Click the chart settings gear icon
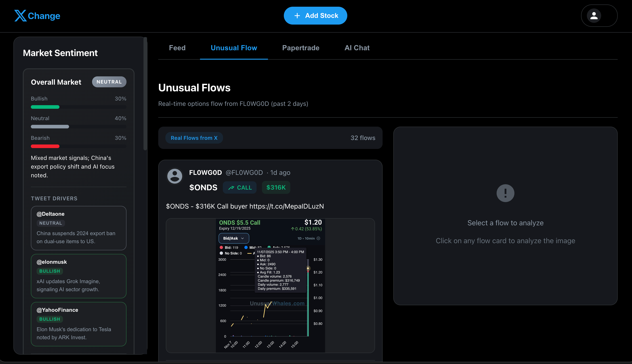The width and height of the screenshot is (632, 364). (x=318, y=238)
